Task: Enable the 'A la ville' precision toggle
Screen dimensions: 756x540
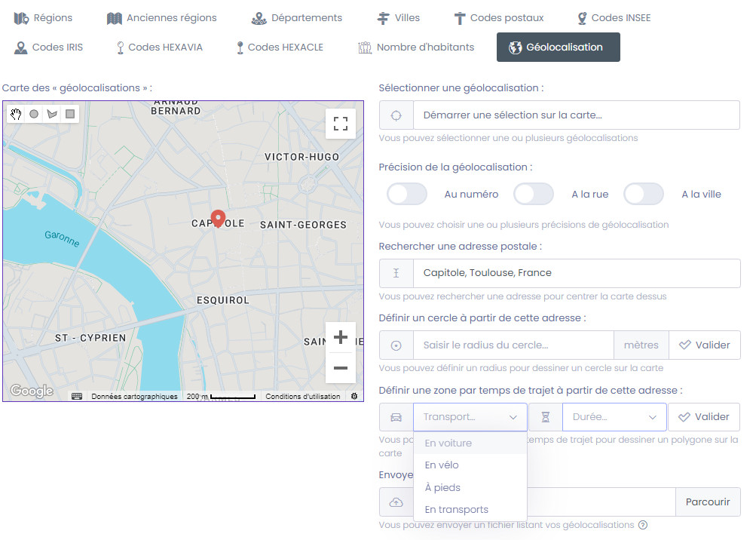Action: point(644,194)
